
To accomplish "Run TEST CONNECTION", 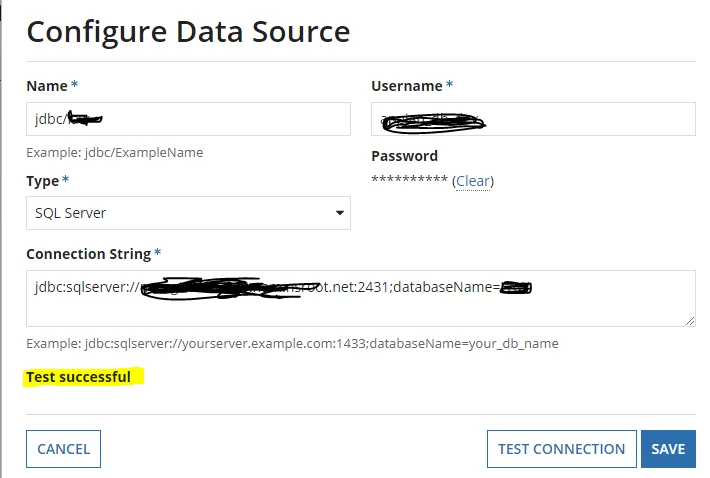I will (x=561, y=449).
